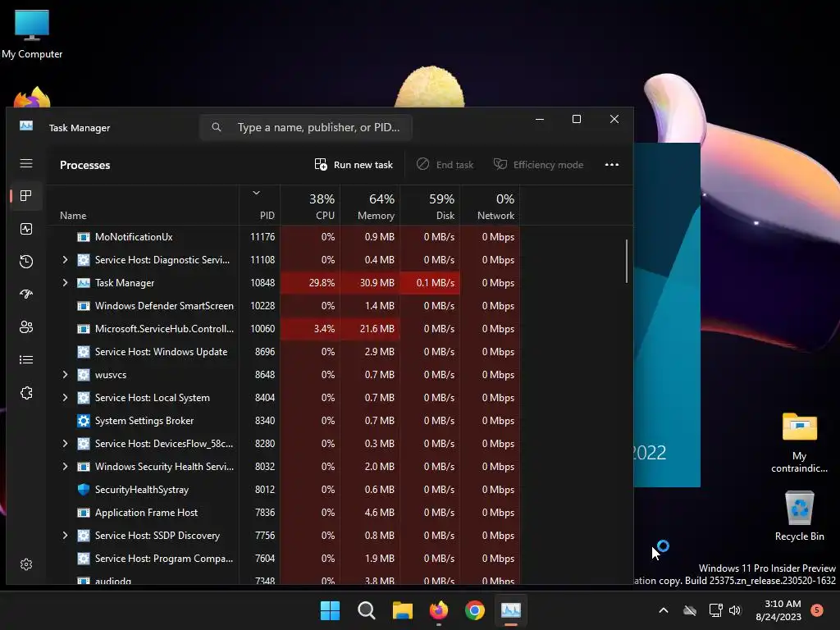Screen dimensions: 840x630
Task: Click the Task Manager title bar app icon
Action: (x=26, y=126)
